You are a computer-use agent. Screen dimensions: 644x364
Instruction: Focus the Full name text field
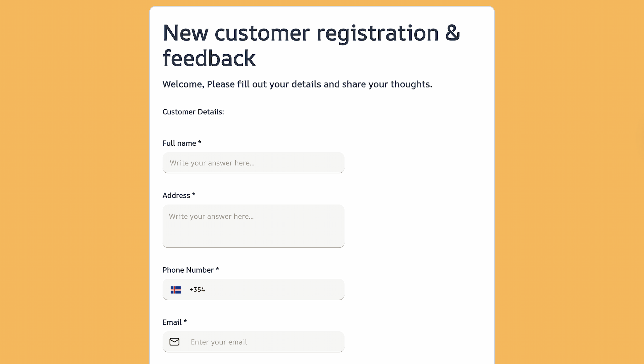click(253, 163)
